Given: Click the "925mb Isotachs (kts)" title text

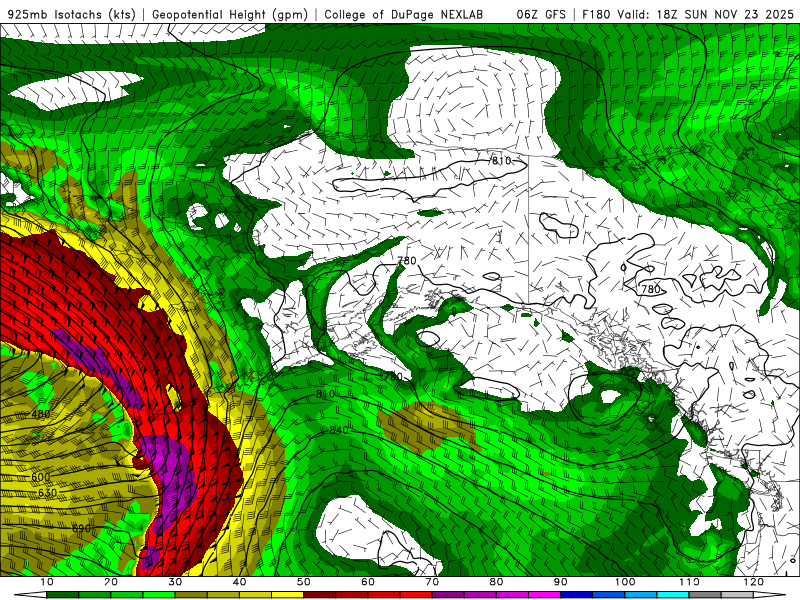Looking at the screenshot, I should tap(71, 14).
